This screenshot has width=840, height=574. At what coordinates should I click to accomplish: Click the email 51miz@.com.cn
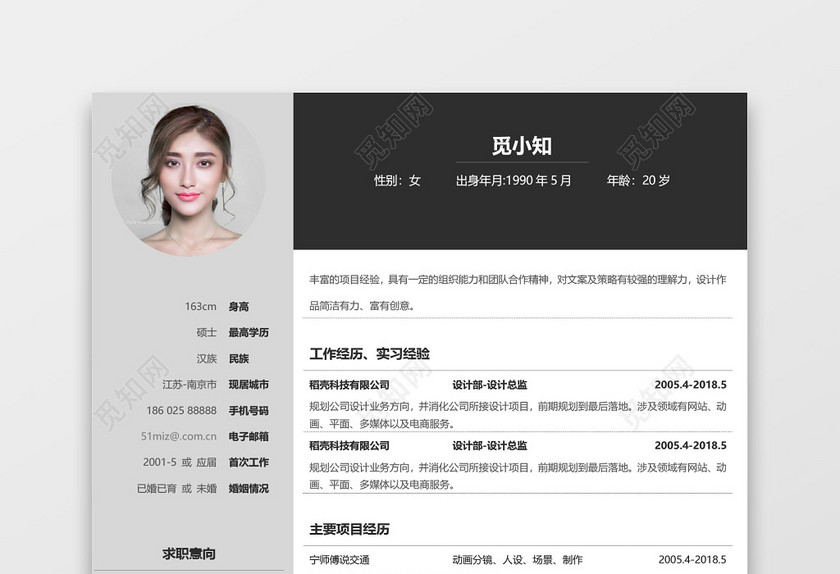pos(179,436)
